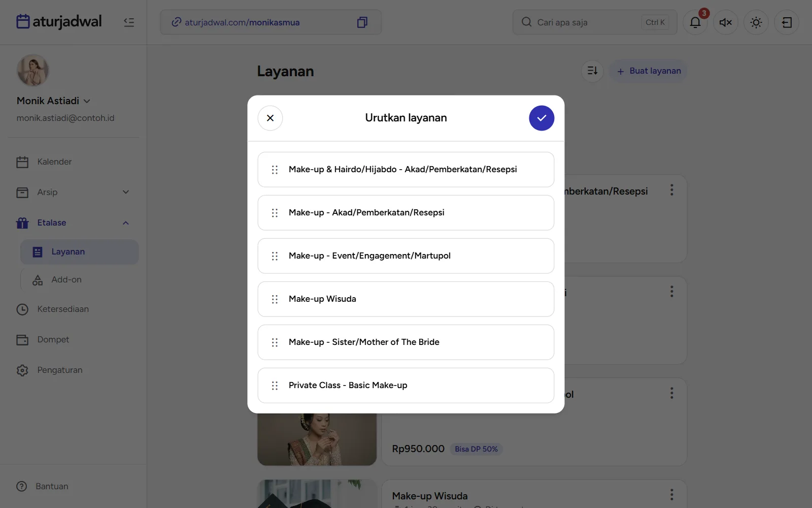812x508 pixels.
Task: Click the Rp950.000 price text
Action: (x=418, y=449)
